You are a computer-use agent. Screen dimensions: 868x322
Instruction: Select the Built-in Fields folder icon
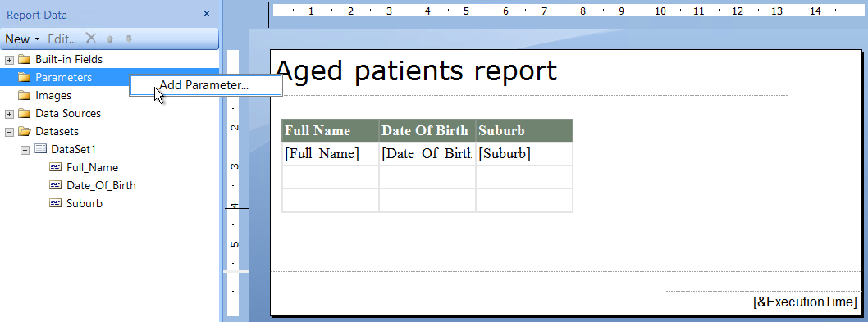click(x=24, y=59)
